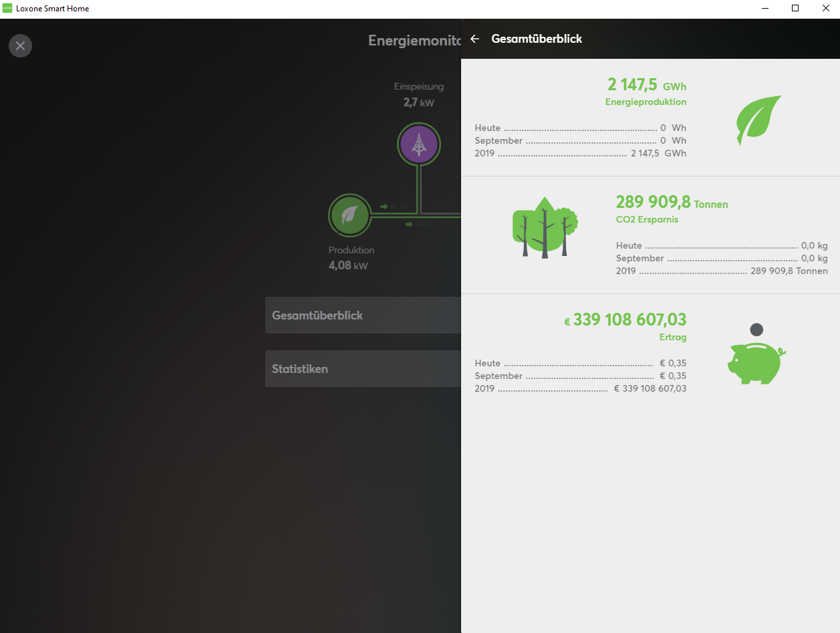Screen dimensions: 840x633
Task: Click the Ertrag piggy bank icon
Action: (x=756, y=355)
